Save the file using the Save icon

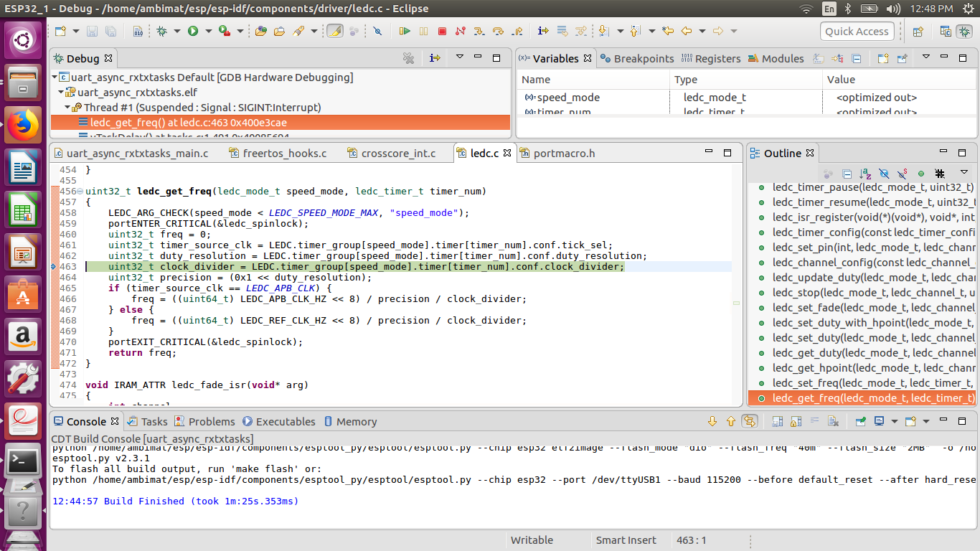click(x=93, y=31)
